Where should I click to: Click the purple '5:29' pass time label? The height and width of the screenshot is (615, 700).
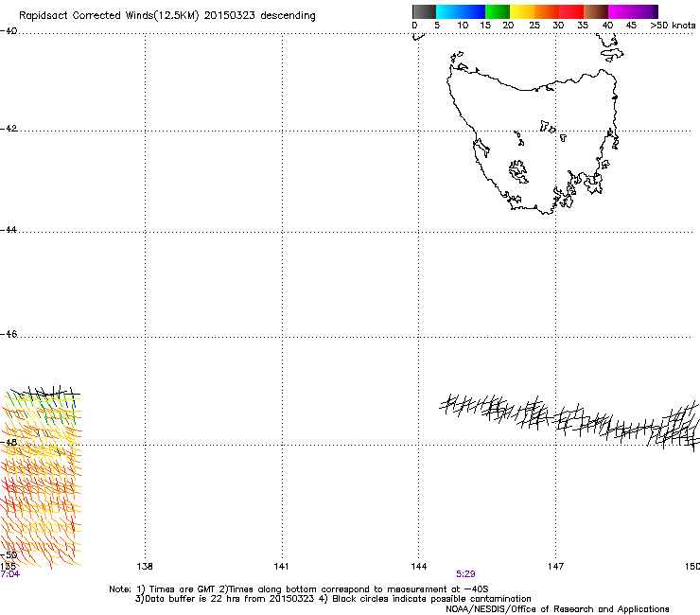pos(465,574)
